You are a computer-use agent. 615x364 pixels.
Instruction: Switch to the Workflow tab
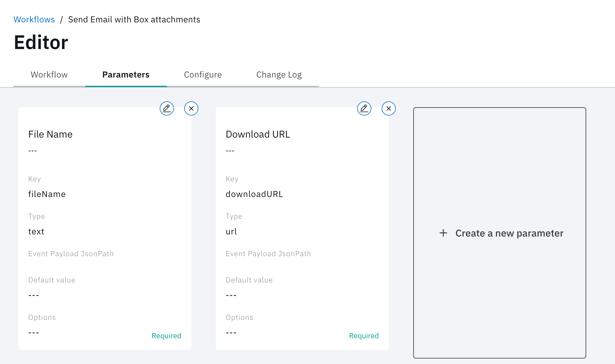tap(49, 74)
